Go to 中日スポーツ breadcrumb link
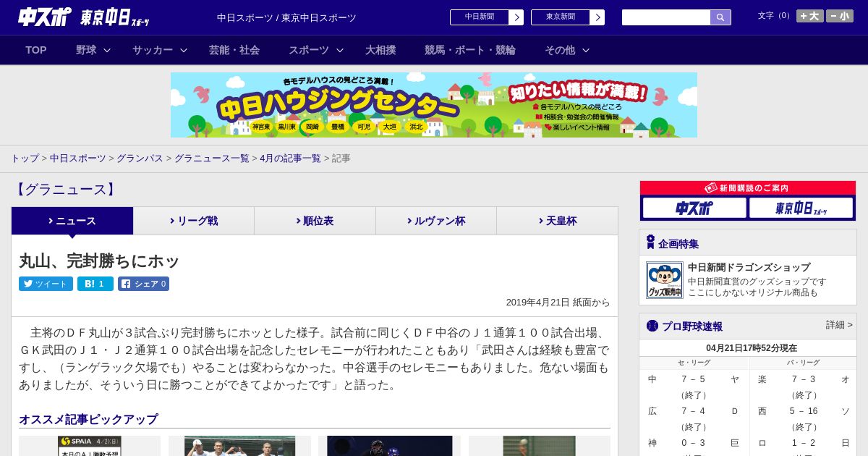Viewport: 868px width, 456px height. point(78,159)
